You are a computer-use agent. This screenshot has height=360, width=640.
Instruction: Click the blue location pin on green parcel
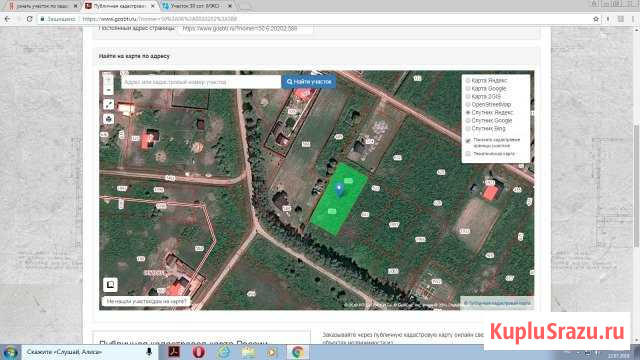coord(339,189)
